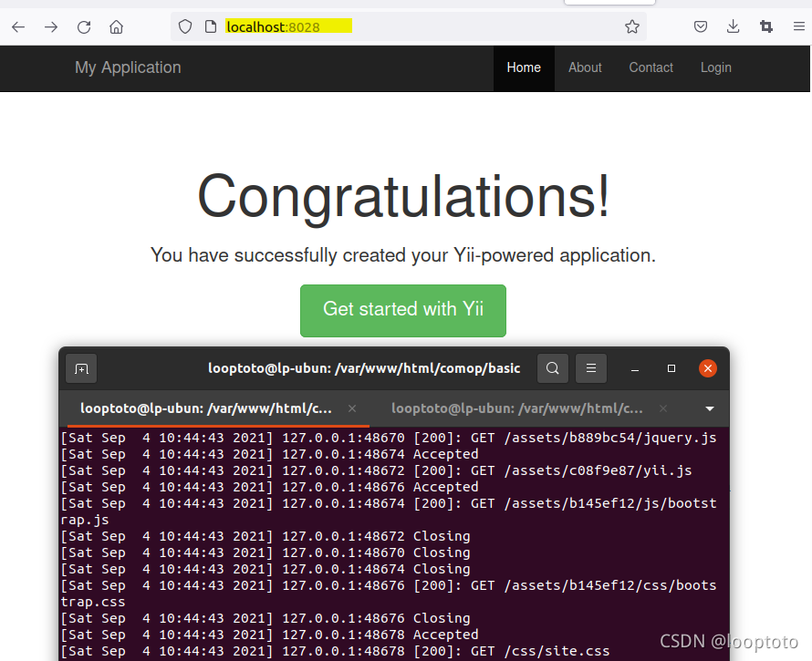Open tracking protection shield icon
Screen dimensions: 812x661
pyautogui.click(x=185, y=26)
